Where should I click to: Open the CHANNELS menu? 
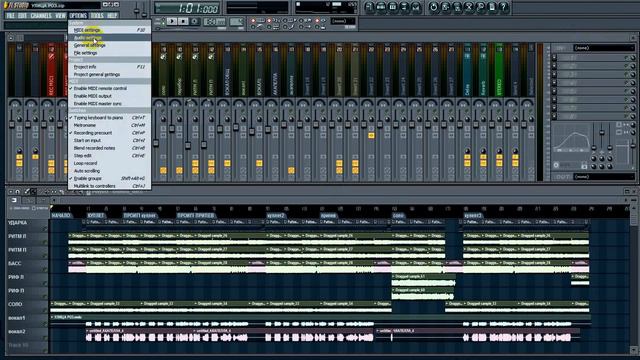point(41,16)
